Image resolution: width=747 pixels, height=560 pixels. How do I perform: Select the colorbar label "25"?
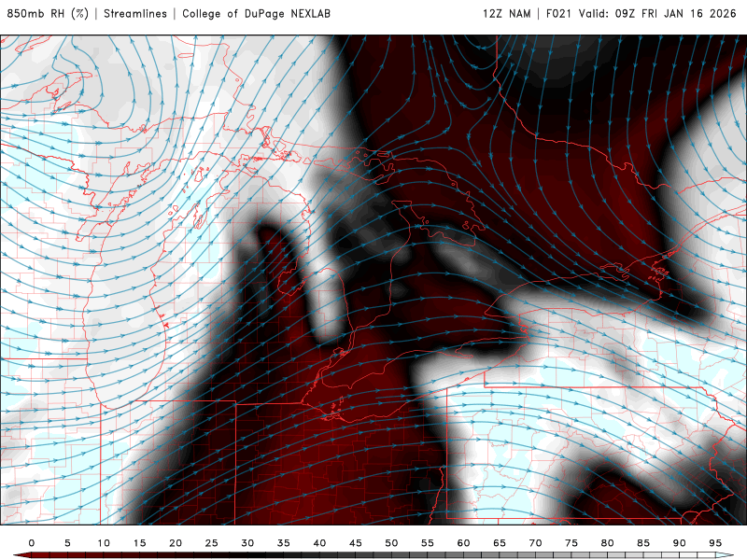tap(212, 543)
